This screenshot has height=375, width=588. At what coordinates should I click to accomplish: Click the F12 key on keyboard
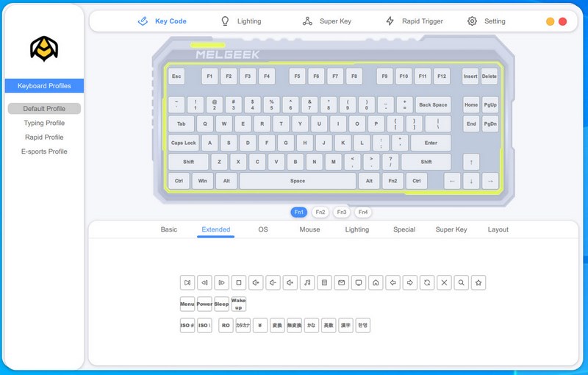[442, 76]
